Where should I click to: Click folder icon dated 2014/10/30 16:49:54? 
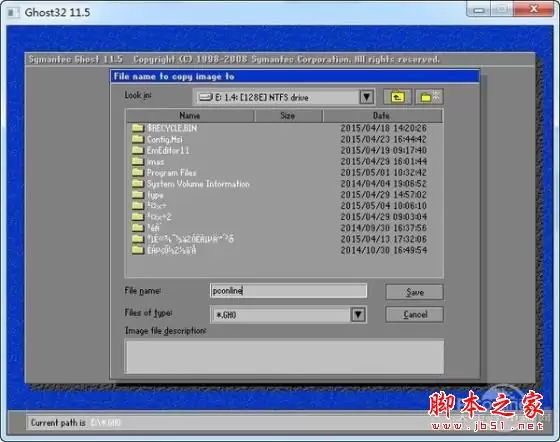pyautogui.click(x=138, y=250)
